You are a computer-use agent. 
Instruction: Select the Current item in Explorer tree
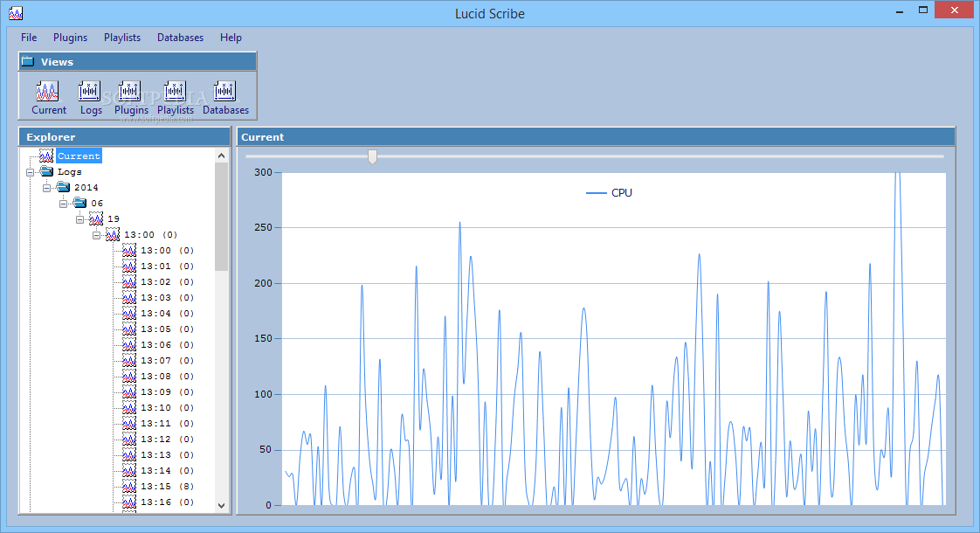(x=79, y=156)
